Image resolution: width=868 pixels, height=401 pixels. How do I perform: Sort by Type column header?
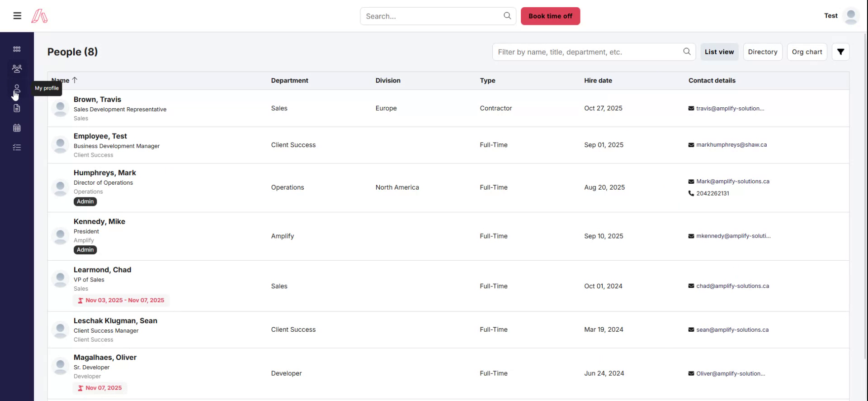tap(487, 81)
